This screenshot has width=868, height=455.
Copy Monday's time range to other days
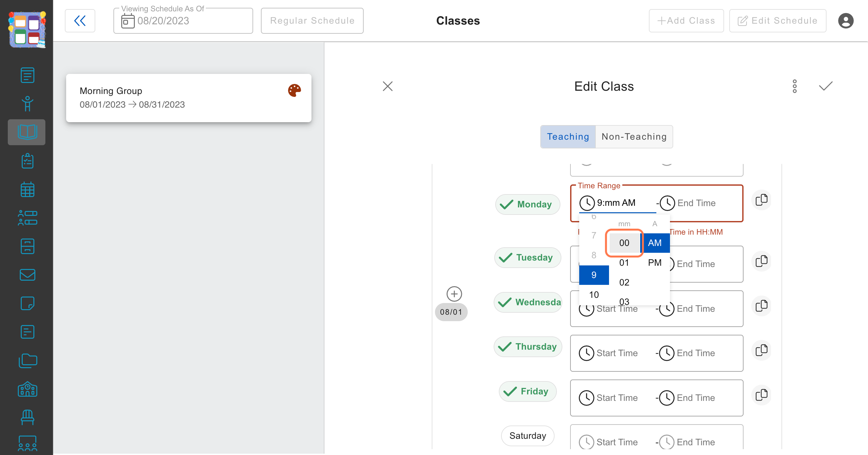(761, 200)
